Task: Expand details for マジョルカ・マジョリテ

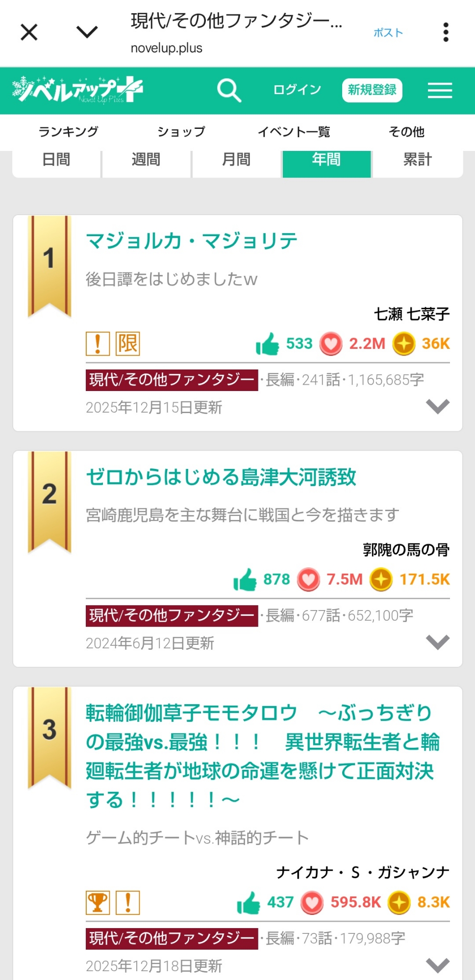Action: [x=437, y=406]
